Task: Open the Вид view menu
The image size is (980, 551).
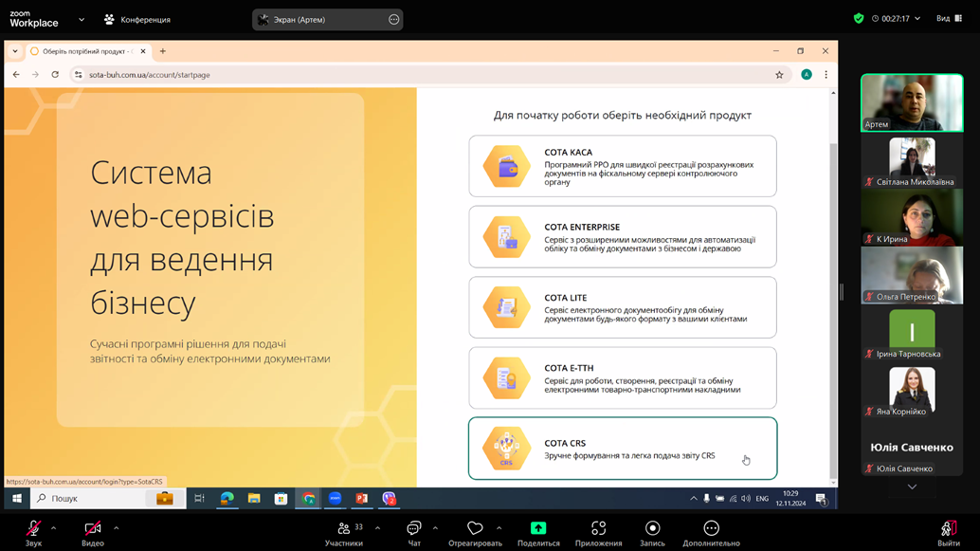Action: (949, 19)
